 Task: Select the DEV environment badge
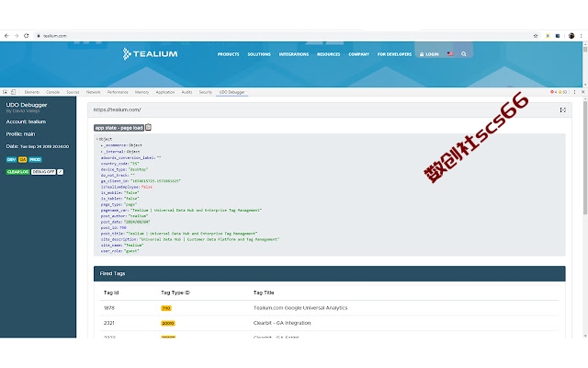point(11,159)
